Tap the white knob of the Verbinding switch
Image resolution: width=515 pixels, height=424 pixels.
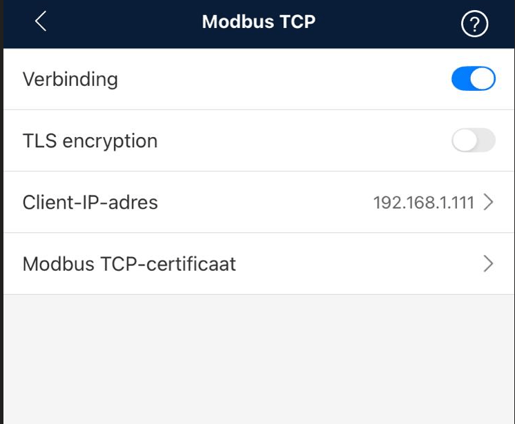pos(482,79)
